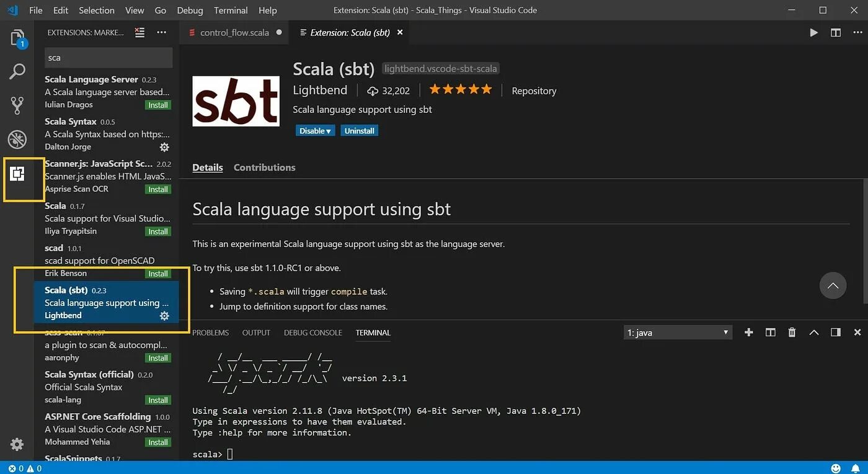Open the Debug view in activity bar
Viewport: 868px width, 474px height.
coord(17,140)
